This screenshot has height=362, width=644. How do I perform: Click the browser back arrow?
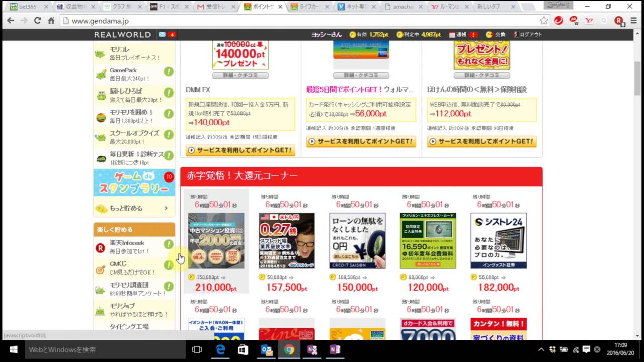[10, 21]
